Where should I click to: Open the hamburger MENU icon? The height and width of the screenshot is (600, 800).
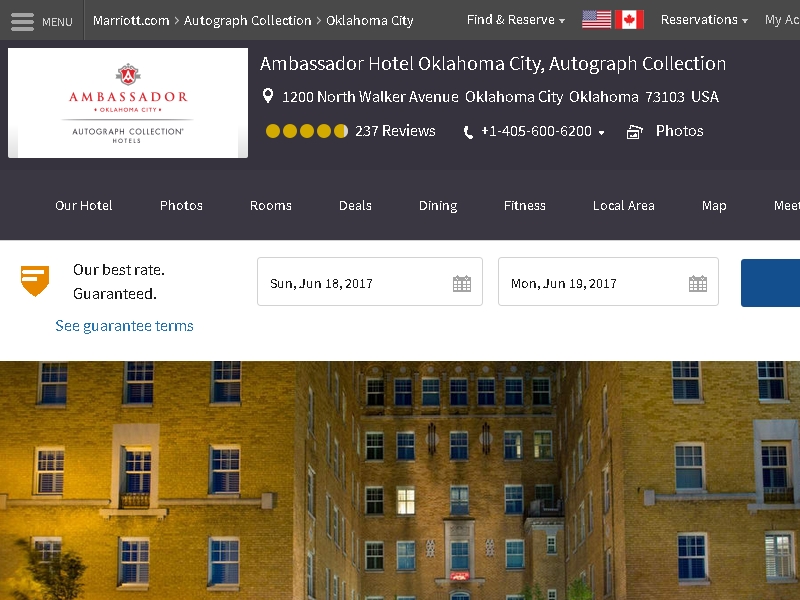pos(22,21)
